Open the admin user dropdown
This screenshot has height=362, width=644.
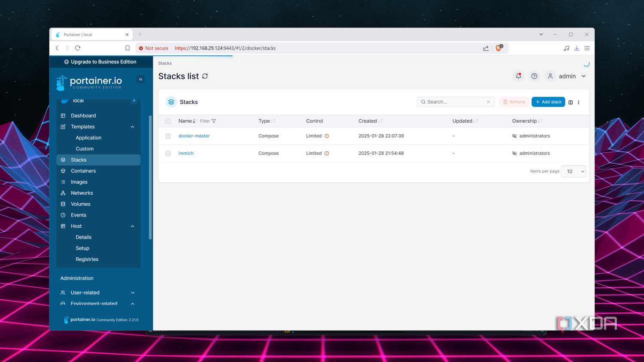(x=566, y=76)
